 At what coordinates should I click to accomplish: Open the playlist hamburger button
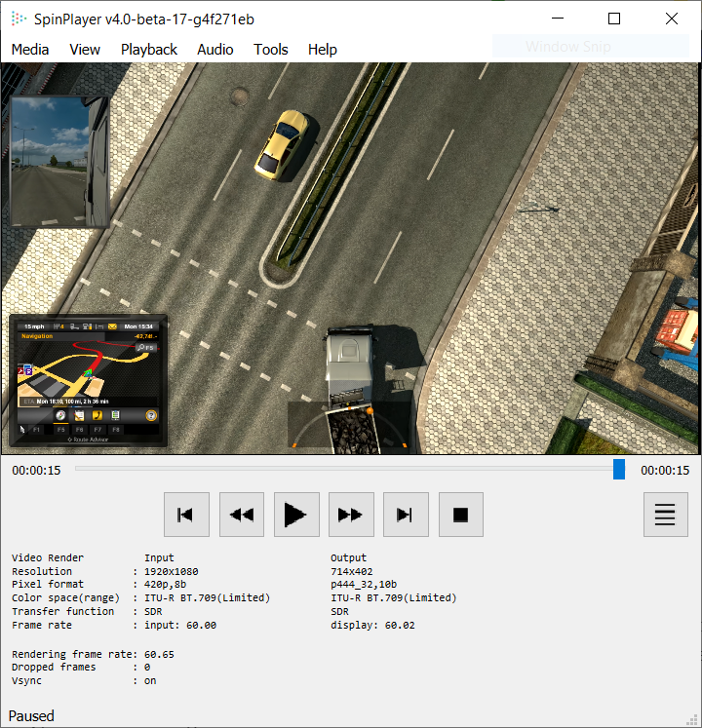[665, 515]
